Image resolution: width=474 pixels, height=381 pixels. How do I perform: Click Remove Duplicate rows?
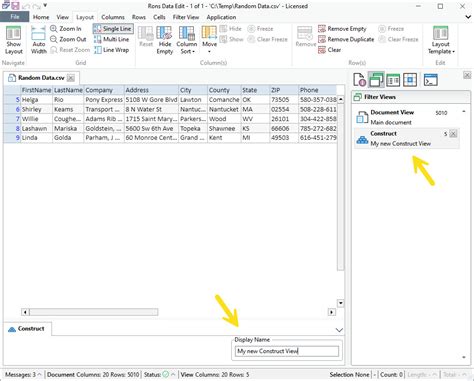pos(346,39)
